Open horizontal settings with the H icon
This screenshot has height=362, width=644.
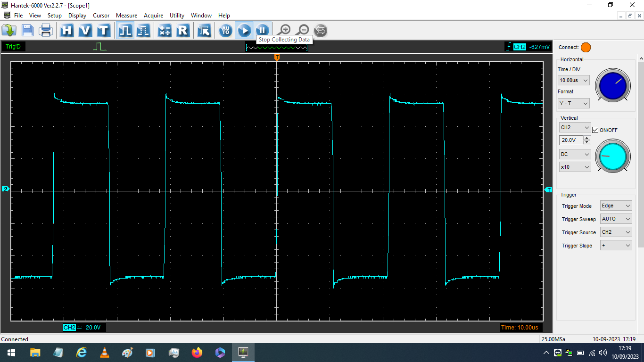pyautogui.click(x=67, y=31)
